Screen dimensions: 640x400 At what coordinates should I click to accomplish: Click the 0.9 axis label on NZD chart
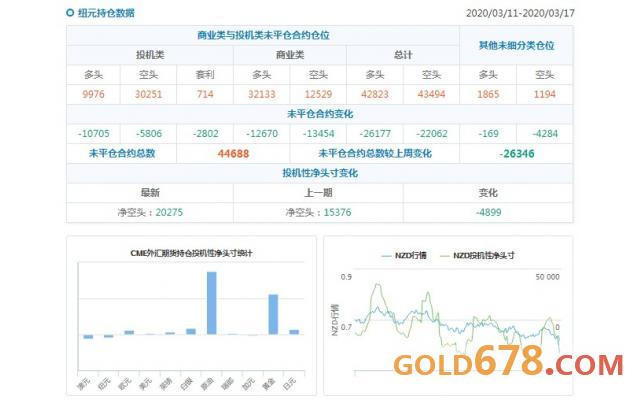click(346, 277)
